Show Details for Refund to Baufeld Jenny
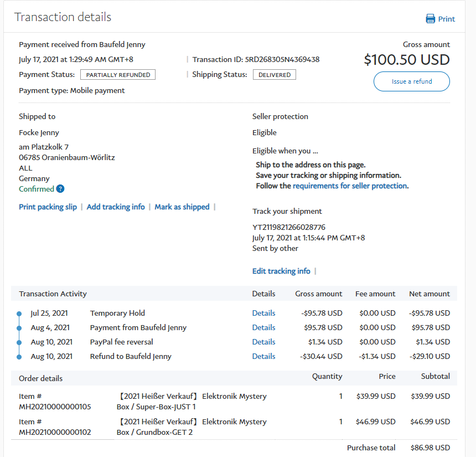This screenshot has height=457, width=476. pyautogui.click(x=263, y=356)
